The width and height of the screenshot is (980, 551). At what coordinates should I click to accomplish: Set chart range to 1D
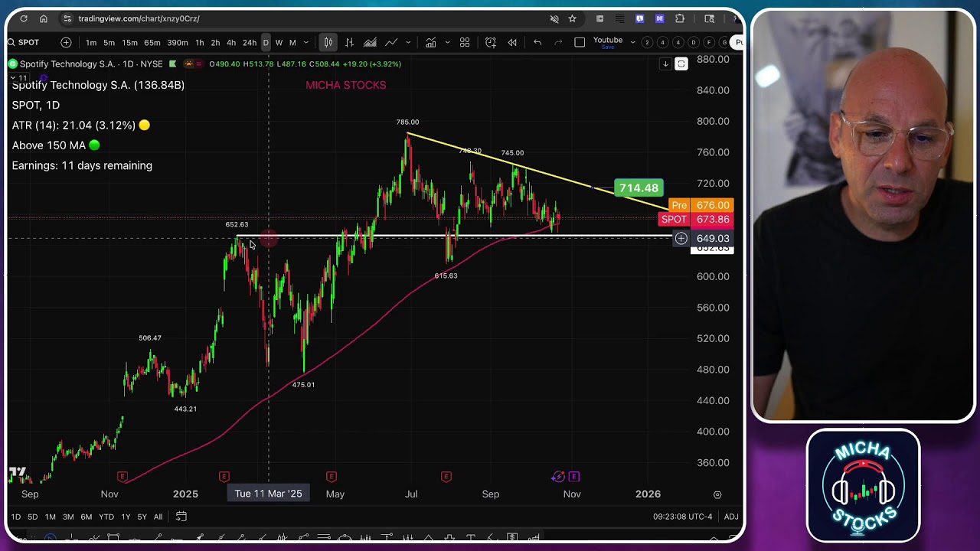point(15,517)
